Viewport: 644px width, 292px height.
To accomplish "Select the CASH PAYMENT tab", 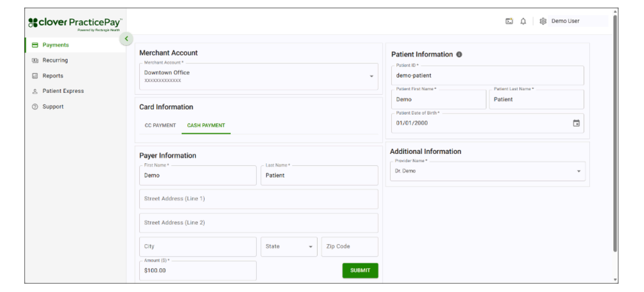I will coord(206,125).
